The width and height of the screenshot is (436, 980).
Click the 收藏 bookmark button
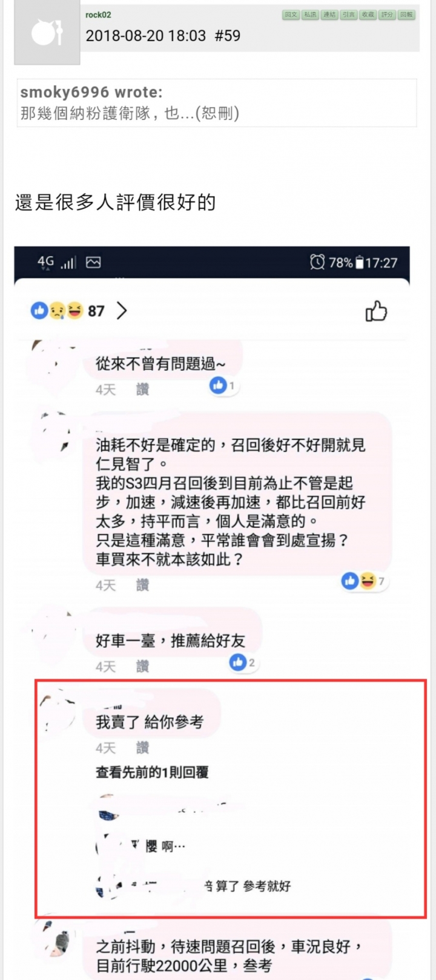point(368,15)
